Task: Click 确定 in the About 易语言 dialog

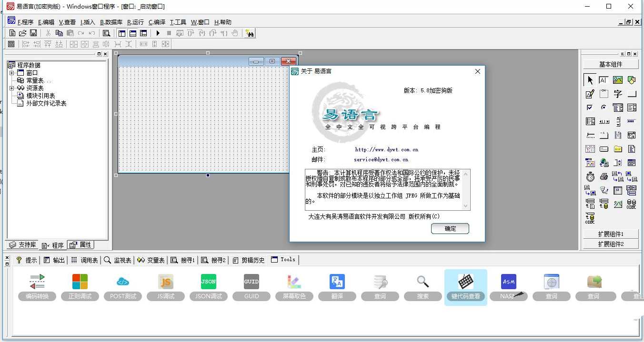Action: point(450,228)
